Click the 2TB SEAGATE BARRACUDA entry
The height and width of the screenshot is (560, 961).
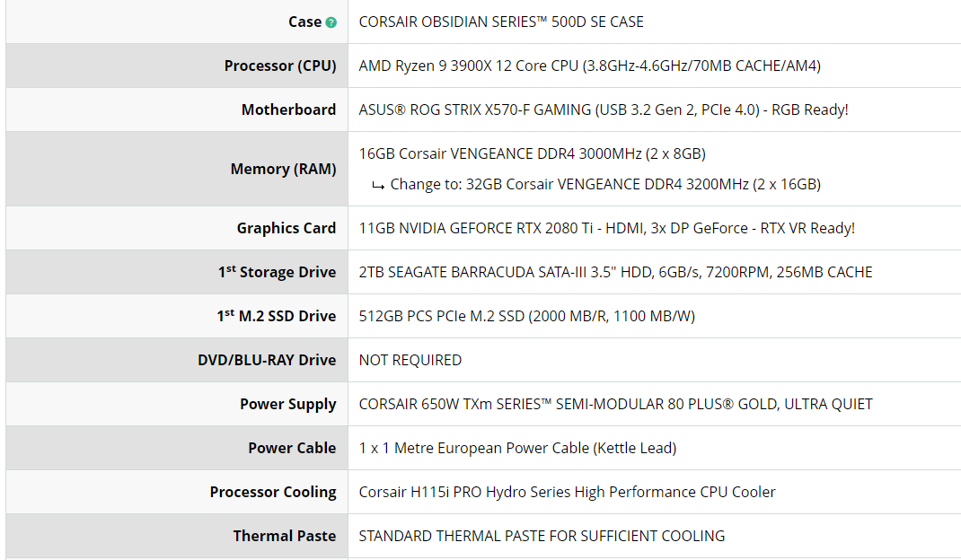point(615,272)
